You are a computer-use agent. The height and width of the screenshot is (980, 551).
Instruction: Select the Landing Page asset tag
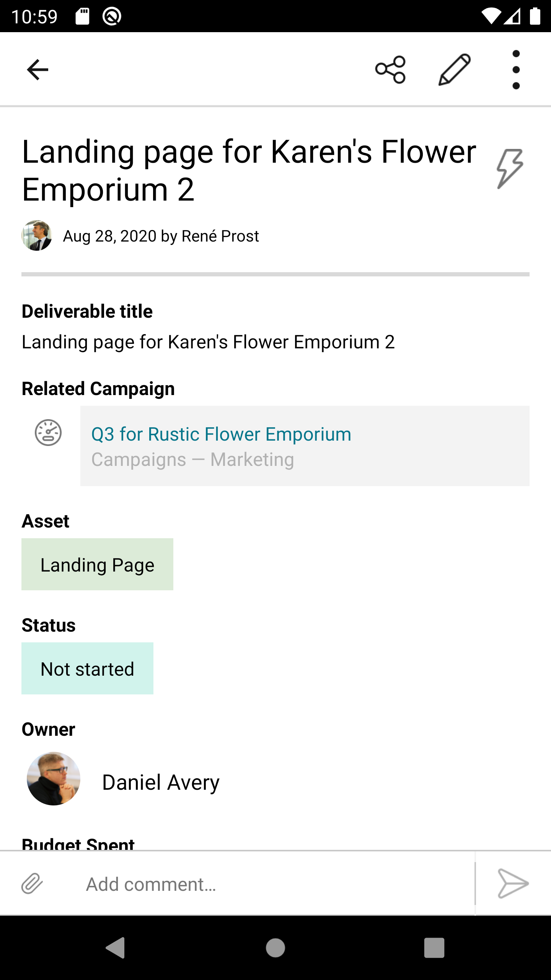(x=97, y=565)
